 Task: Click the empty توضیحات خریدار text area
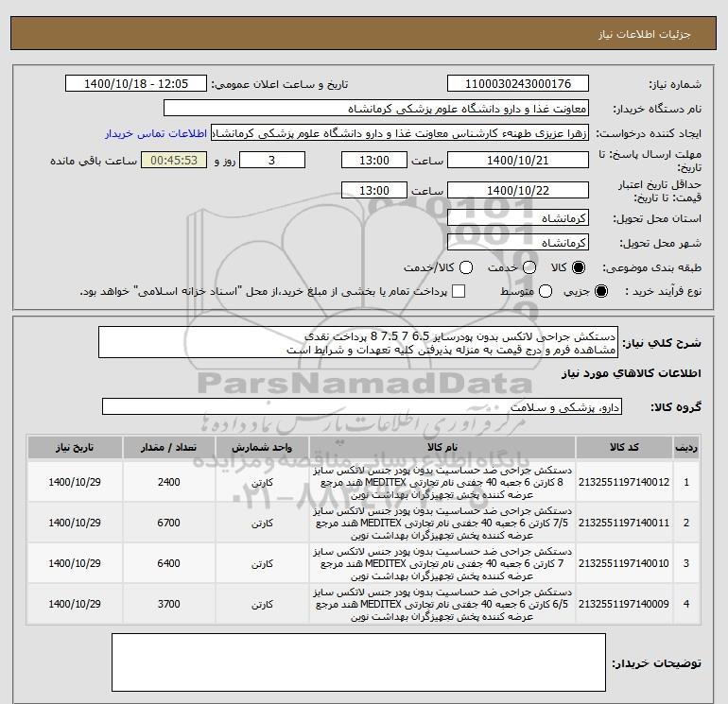click(x=358, y=662)
